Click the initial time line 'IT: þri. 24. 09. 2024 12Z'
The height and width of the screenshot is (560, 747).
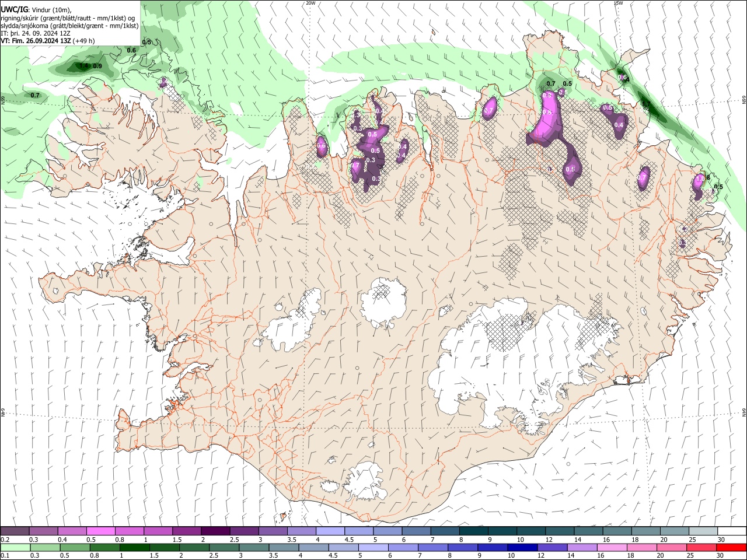pos(36,33)
